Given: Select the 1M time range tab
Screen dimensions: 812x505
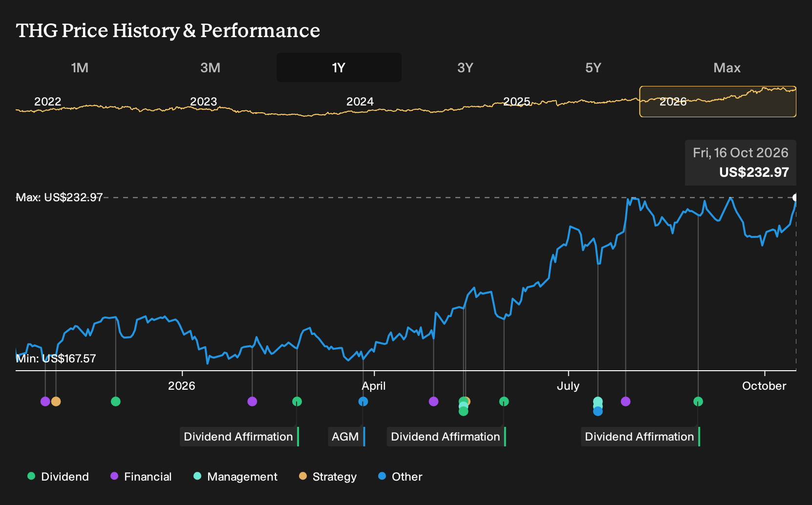Looking at the screenshot, I should click(x=80, y=67).
